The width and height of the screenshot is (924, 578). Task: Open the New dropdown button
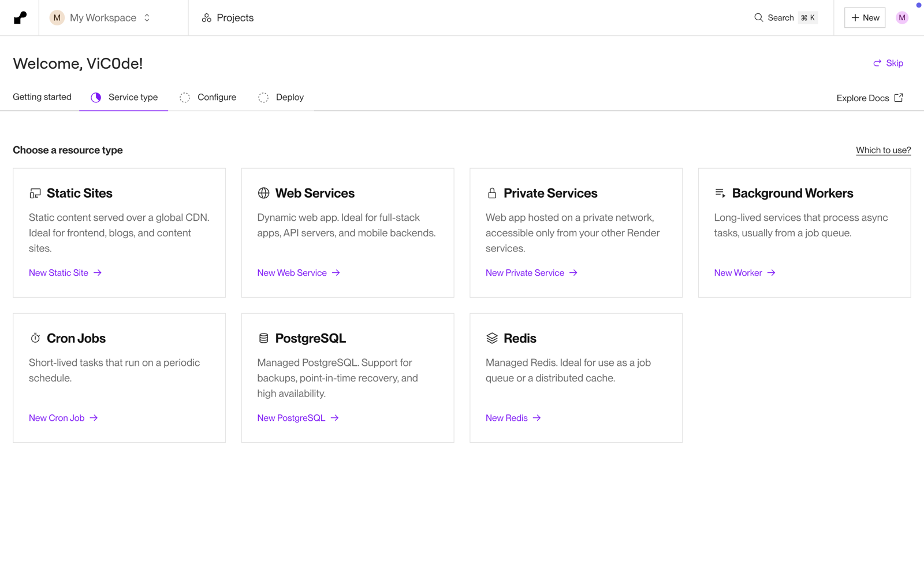pos(865,18)
